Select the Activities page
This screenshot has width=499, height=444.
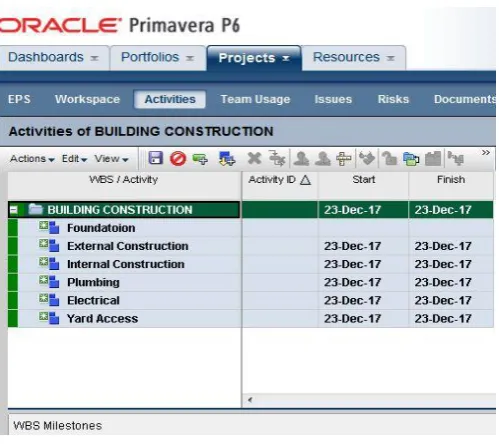coord(170,99)
